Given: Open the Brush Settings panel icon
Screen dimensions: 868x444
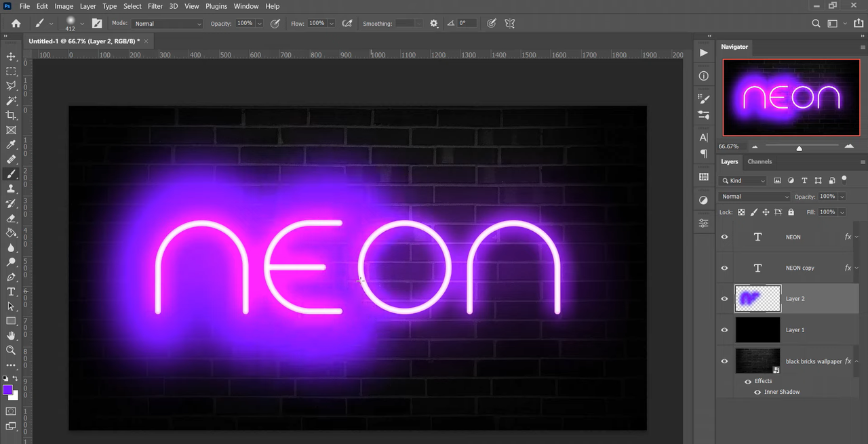Looking at the screenshot, I should click(x=704, y=99).
